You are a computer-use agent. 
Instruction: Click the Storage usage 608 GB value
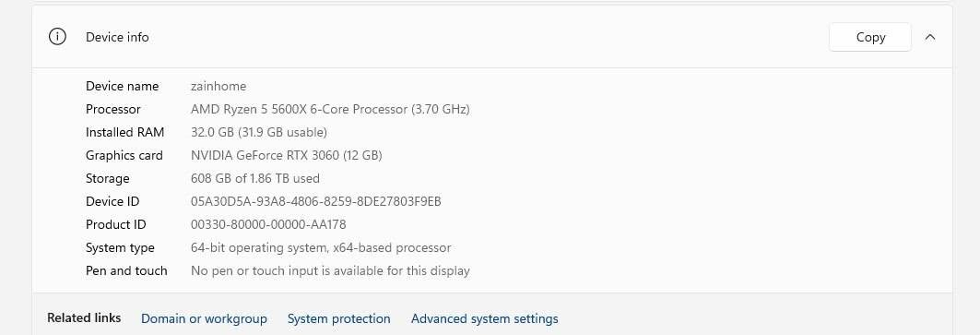(x=255, y=178)
